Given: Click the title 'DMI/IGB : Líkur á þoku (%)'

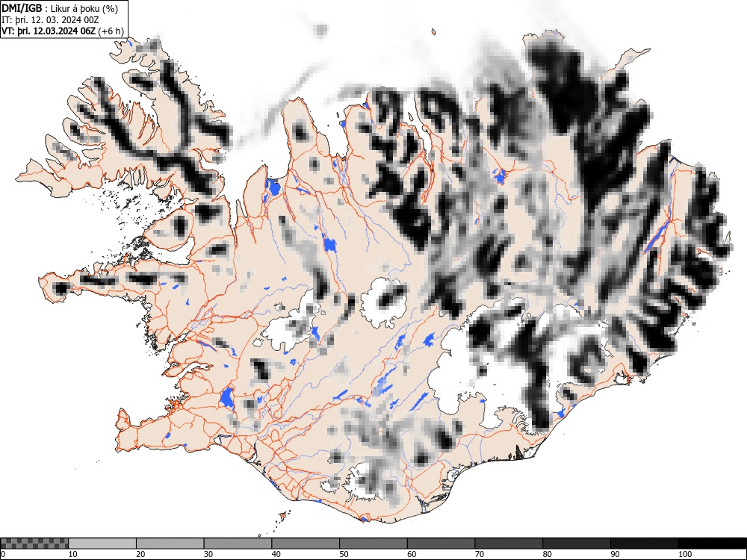Looking at the screenshot, I should (60, 8).
